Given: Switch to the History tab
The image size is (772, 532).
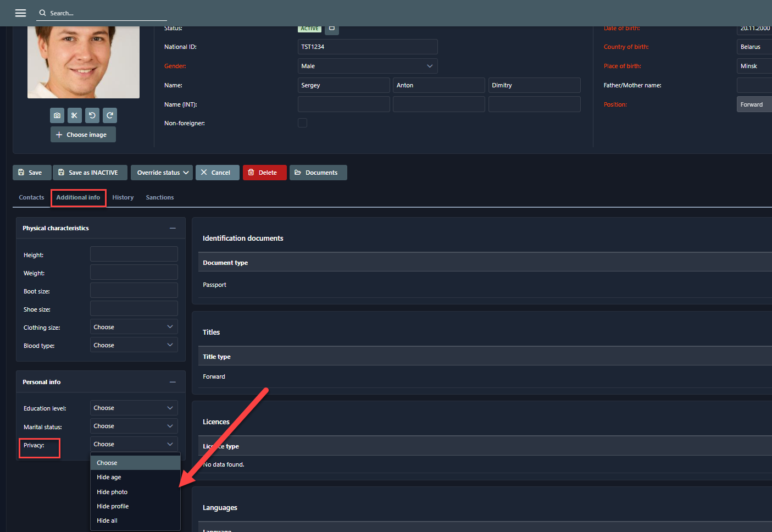Looking at the screenshot, I should click(x=123, y=197).
